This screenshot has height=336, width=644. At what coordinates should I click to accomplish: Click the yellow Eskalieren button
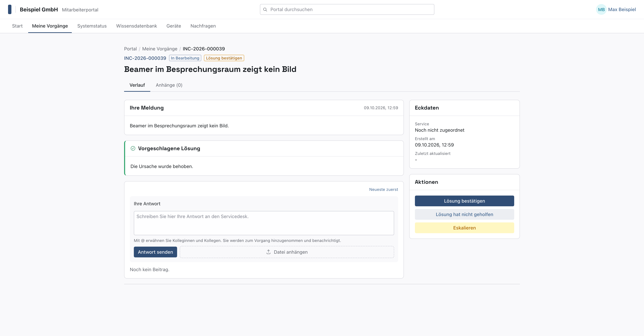tap(464, 228)
